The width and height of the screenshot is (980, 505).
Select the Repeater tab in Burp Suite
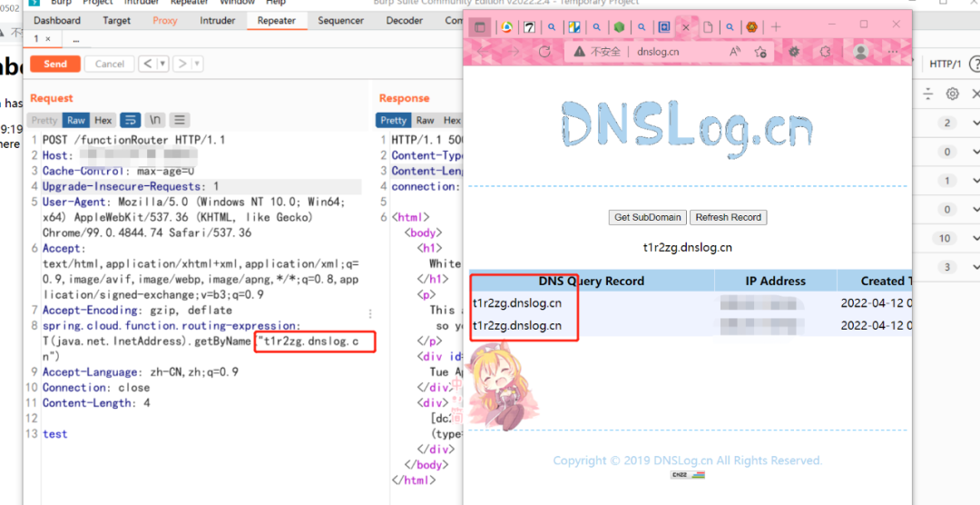pos(276,21)
